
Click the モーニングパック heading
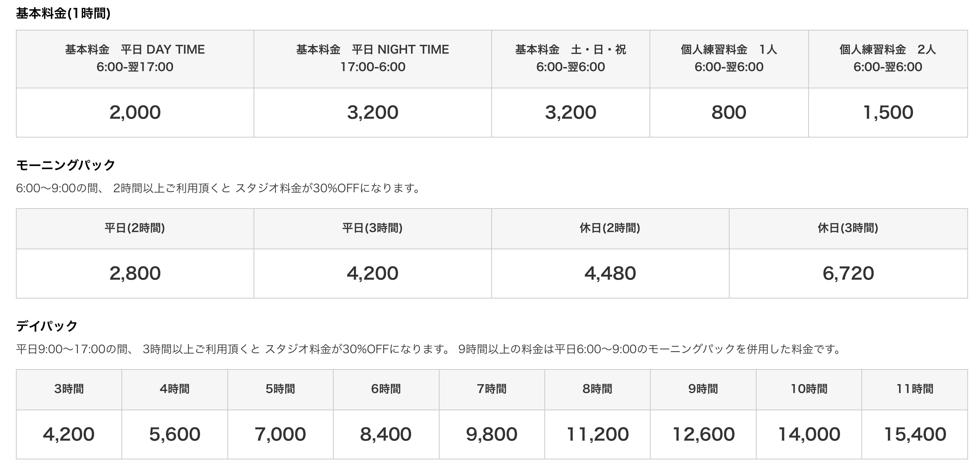(65, 165)
